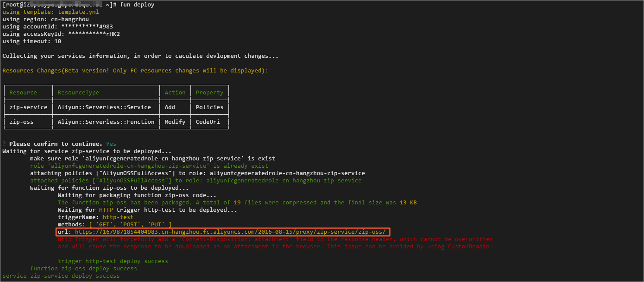Screen dimensions: 644x282
Task: Click 'using region: cn-hangzhou' line
Action: click(x=46, y=19)
